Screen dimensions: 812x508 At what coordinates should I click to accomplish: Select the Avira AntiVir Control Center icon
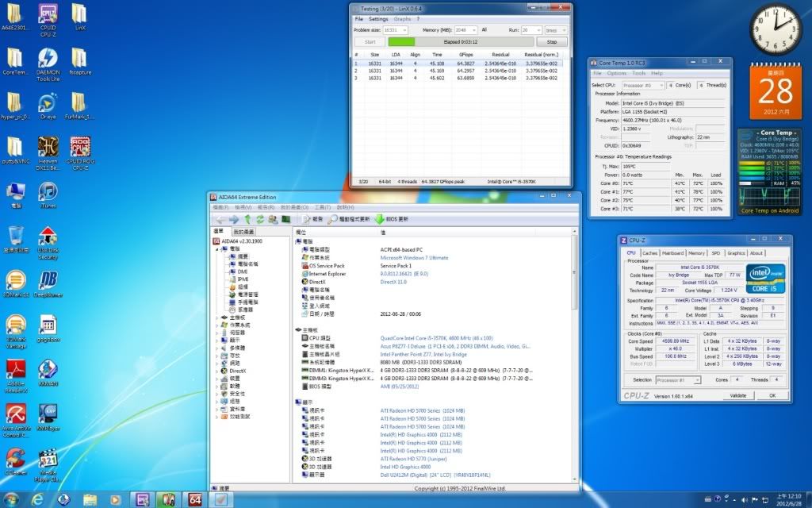click(x=16, y=421)
